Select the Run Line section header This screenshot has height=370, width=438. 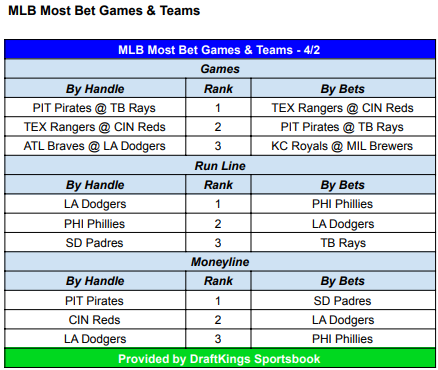(x=220, y=166)
